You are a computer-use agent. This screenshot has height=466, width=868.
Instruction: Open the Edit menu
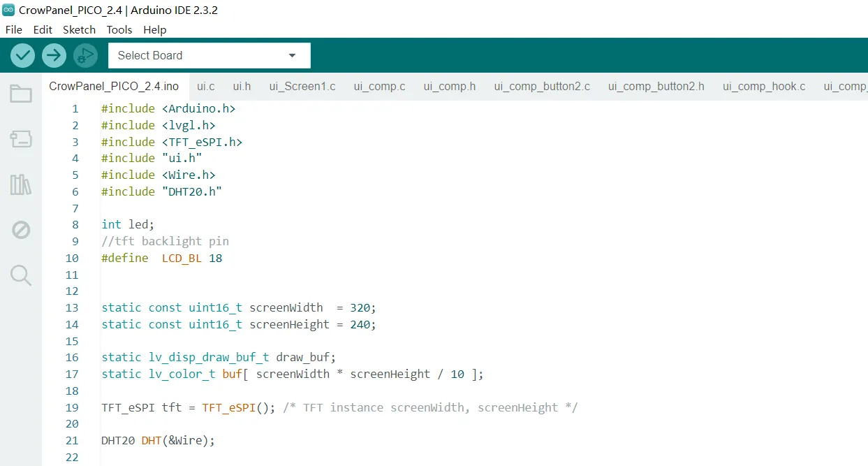[x=43, y=29]
